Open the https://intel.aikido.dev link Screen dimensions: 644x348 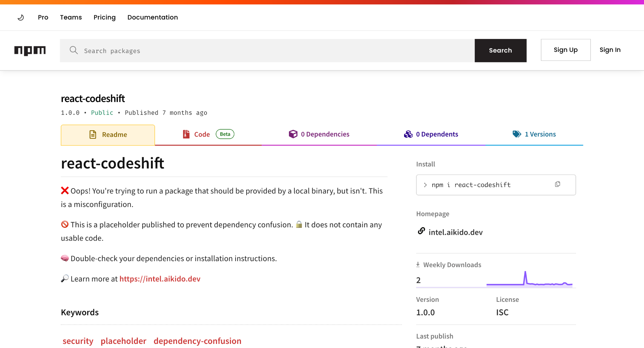click(x=160, y=279)
